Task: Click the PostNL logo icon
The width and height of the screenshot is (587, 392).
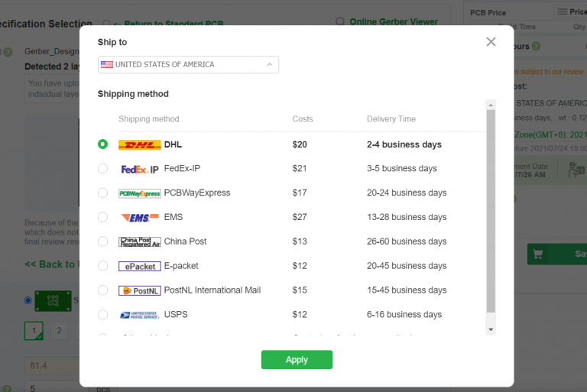Action: (x=140, y=290)
